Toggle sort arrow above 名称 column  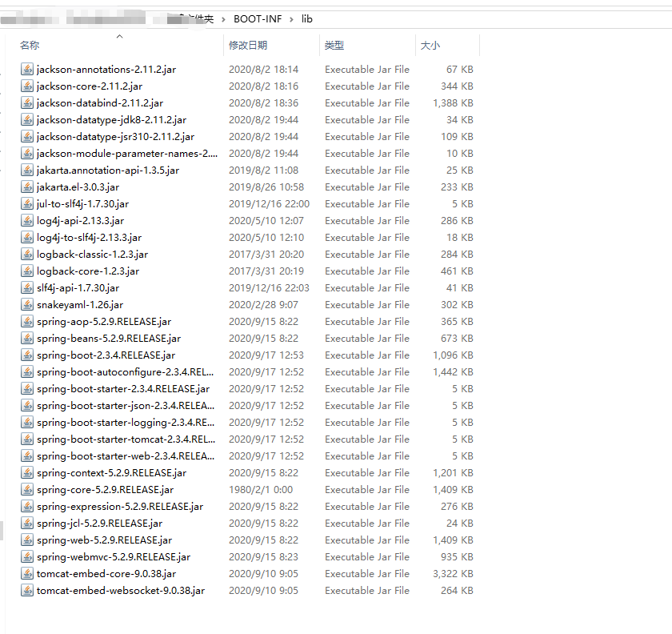click(x=119, y=37)
